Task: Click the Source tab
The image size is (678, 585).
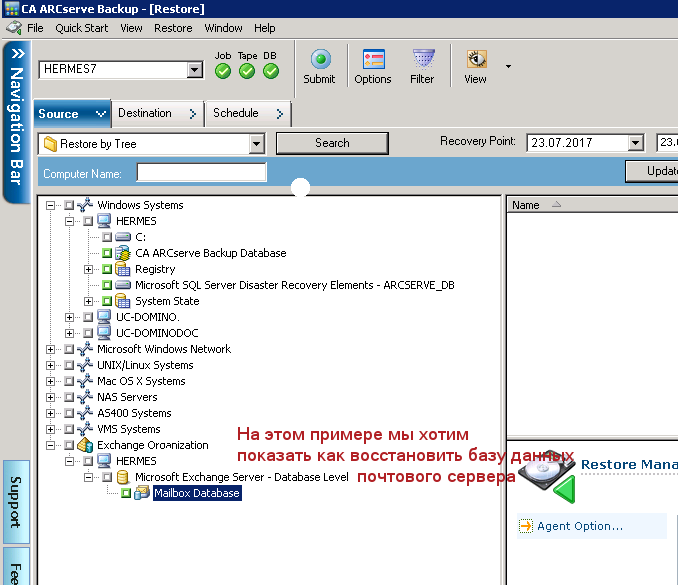Action: (72, 114)
